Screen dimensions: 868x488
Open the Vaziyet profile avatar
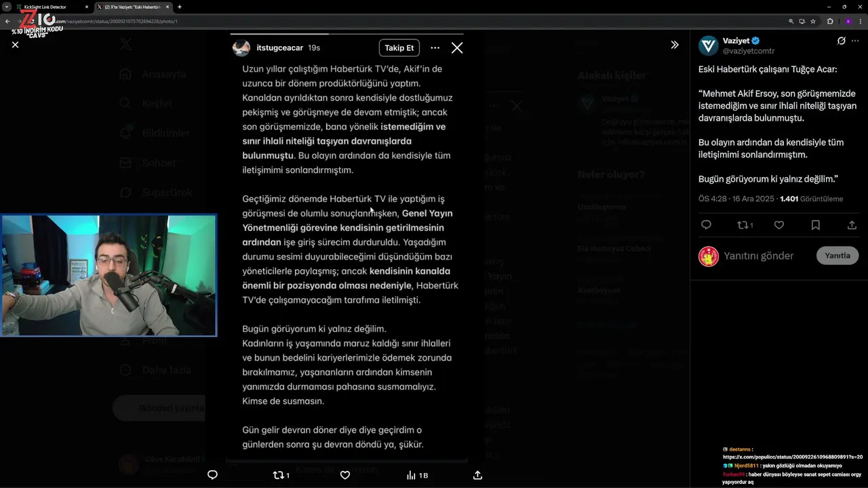point(709,45)
